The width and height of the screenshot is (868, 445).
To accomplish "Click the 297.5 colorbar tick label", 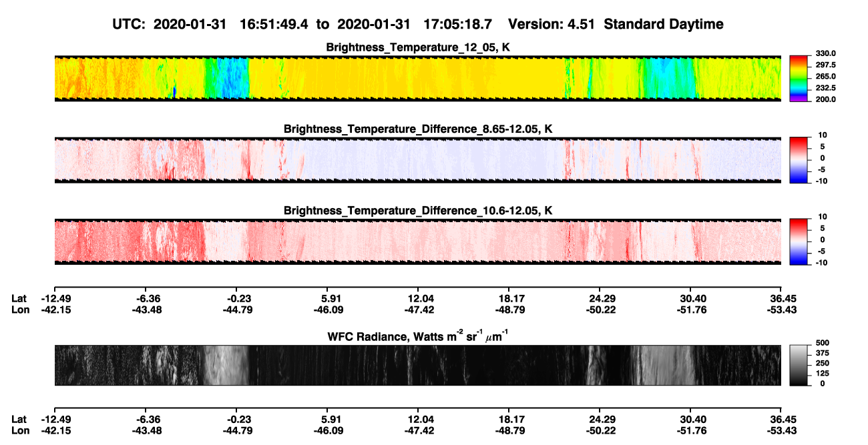I will pyautogui.click(x=827, y=65).
